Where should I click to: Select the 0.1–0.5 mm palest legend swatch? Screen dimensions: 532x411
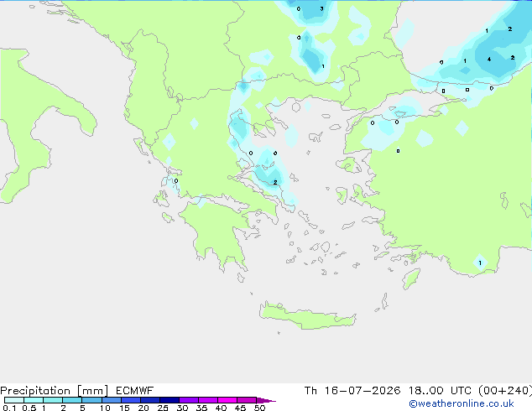(x=14, y=400)
